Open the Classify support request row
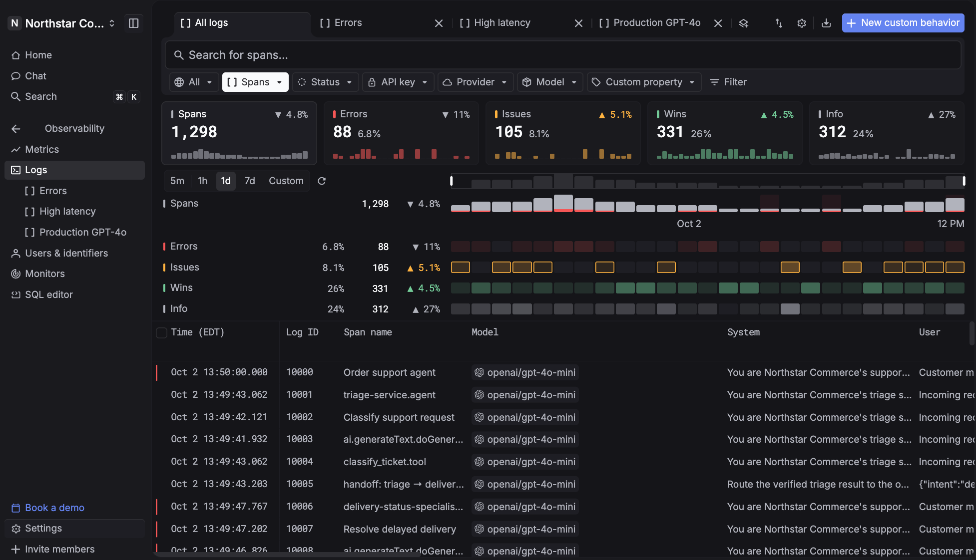976x560 pixels. pyautogui.click(x=563, y=417)
